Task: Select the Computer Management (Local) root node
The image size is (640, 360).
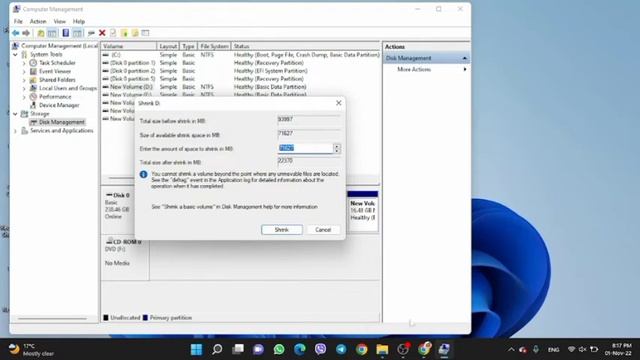Action: point(59,46)
